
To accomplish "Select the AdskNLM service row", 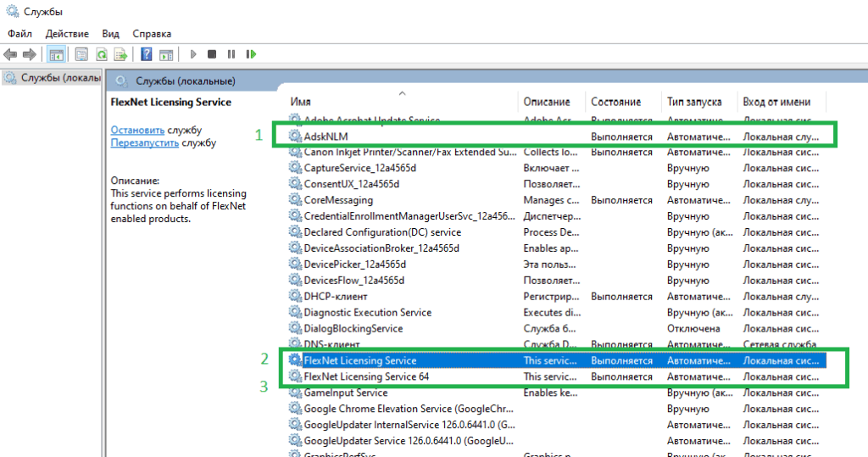I will (325, 136).
